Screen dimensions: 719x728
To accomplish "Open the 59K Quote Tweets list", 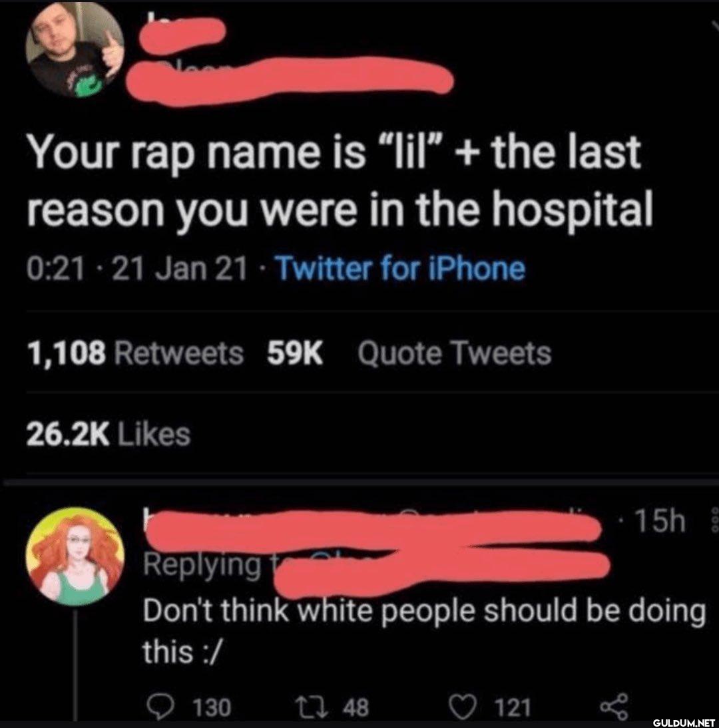I will (409, 353).
